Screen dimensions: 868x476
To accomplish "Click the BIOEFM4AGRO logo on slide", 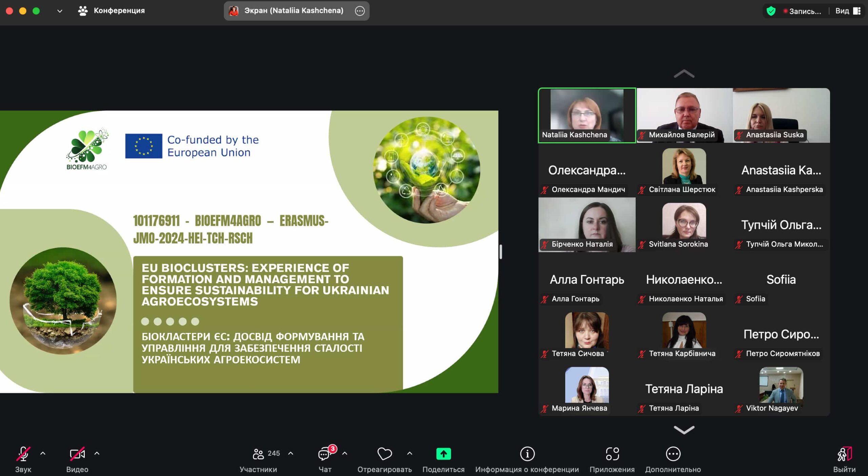I will pyautogui.click(x=87, y=148).
